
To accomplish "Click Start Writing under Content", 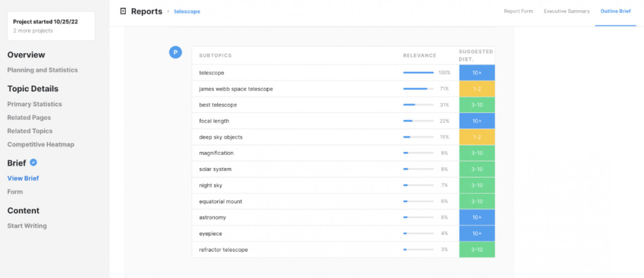I will click(27, 226).
